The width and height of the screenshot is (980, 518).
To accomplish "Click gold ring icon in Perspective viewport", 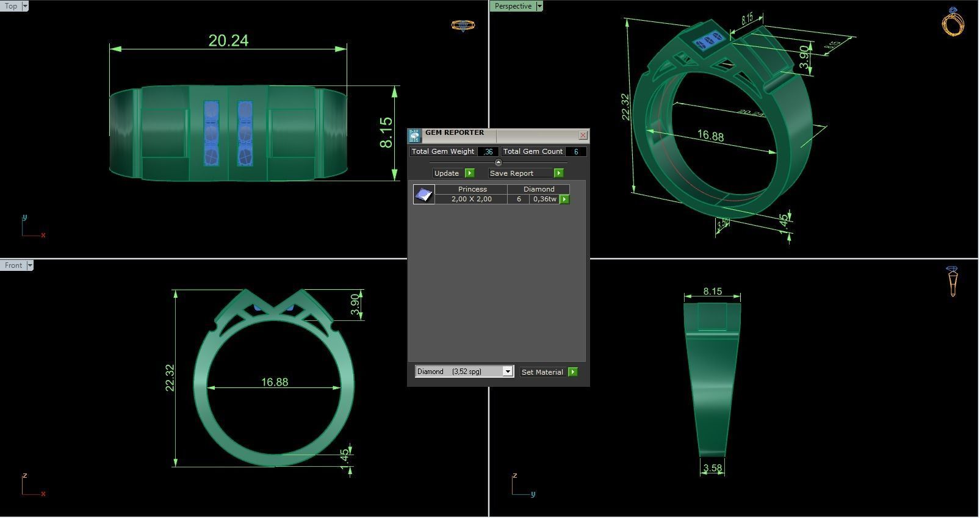I will [953, 22].
